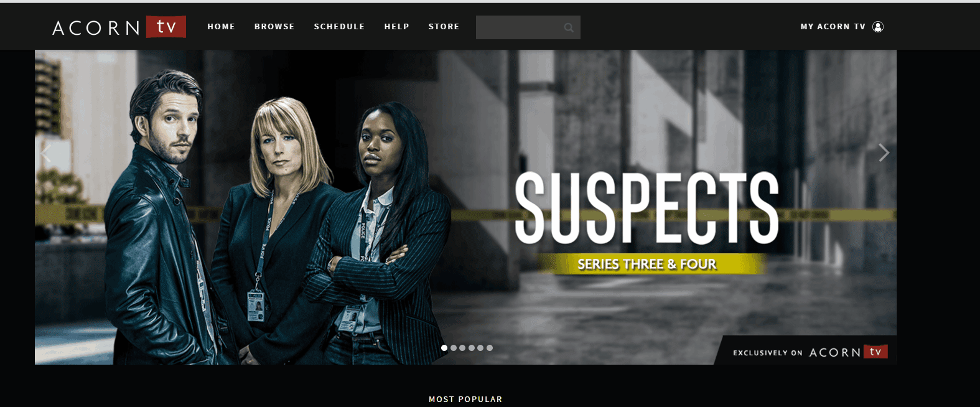Click the Exclusively on Acorn TV badge
The height and width of the screenshot is (407, 980).
(x=810, y=352)
